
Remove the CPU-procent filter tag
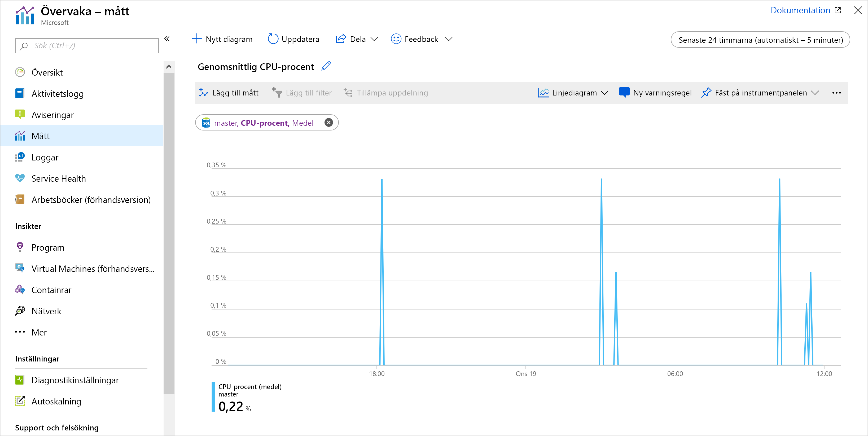pyautogui.click(x=328, y=123)
